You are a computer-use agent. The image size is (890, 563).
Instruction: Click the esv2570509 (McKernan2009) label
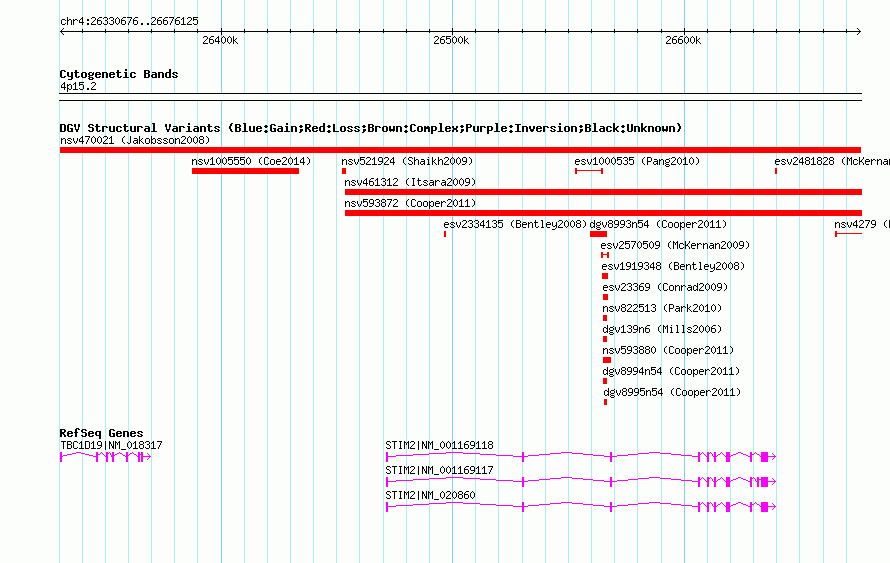coord(675,245)
